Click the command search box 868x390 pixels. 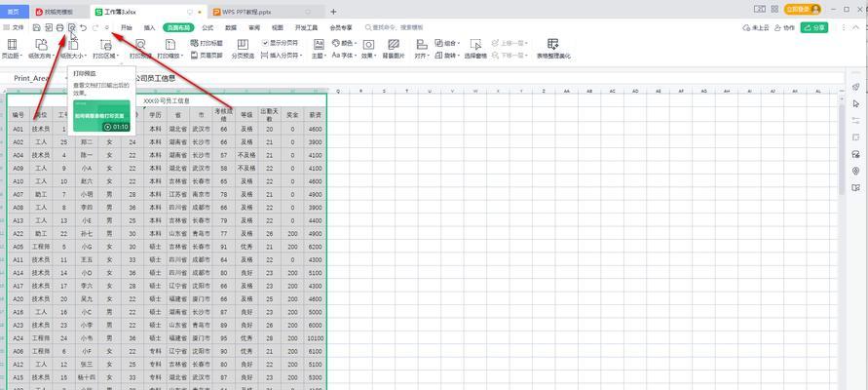(x=395, y=27)
